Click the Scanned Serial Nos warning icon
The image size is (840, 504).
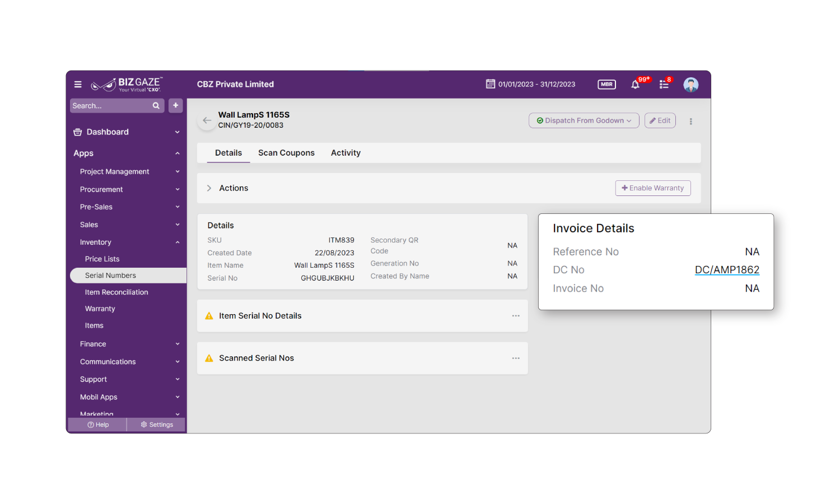[209, 358]
